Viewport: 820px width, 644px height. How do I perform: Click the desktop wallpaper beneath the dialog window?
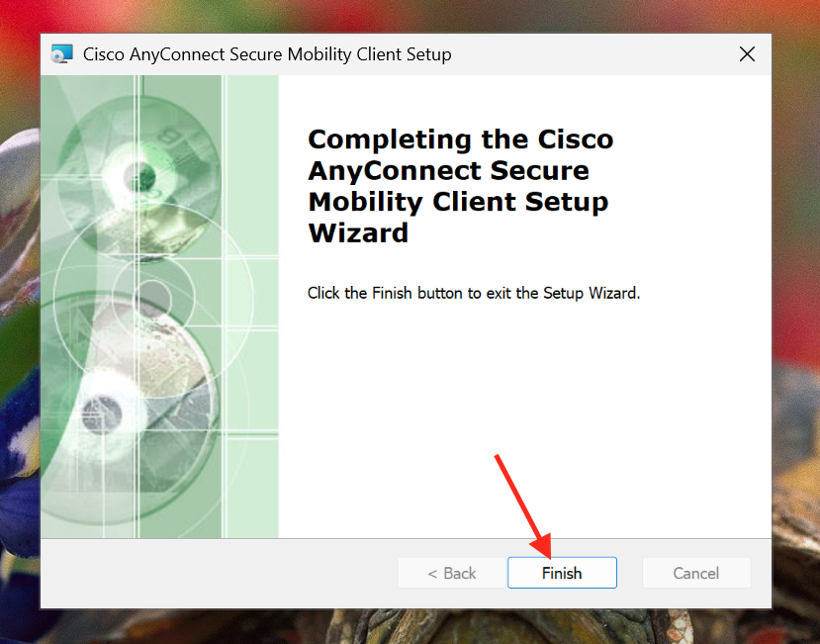pyautogui.click(x=408, y=627)
